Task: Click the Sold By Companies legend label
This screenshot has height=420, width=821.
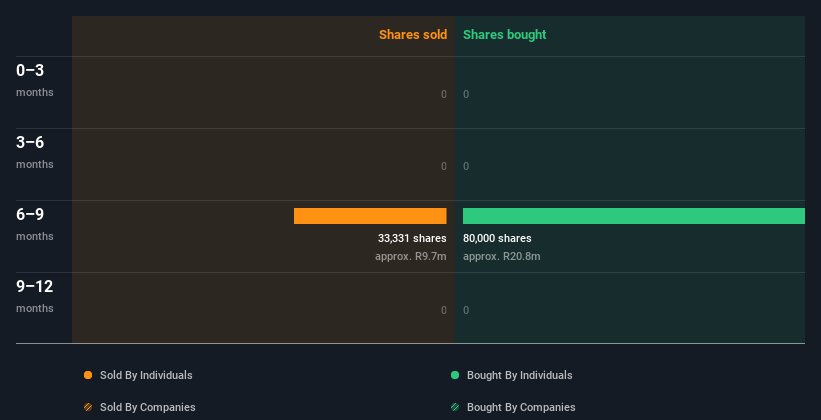Action: point(148,407)
